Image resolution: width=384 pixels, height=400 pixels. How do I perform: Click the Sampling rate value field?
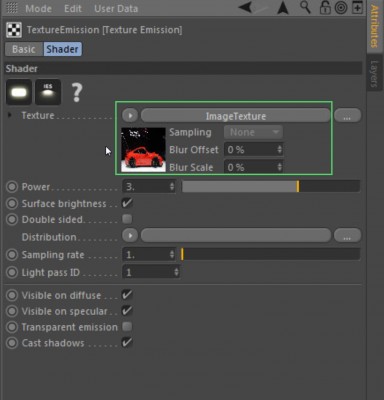point(146,255)
